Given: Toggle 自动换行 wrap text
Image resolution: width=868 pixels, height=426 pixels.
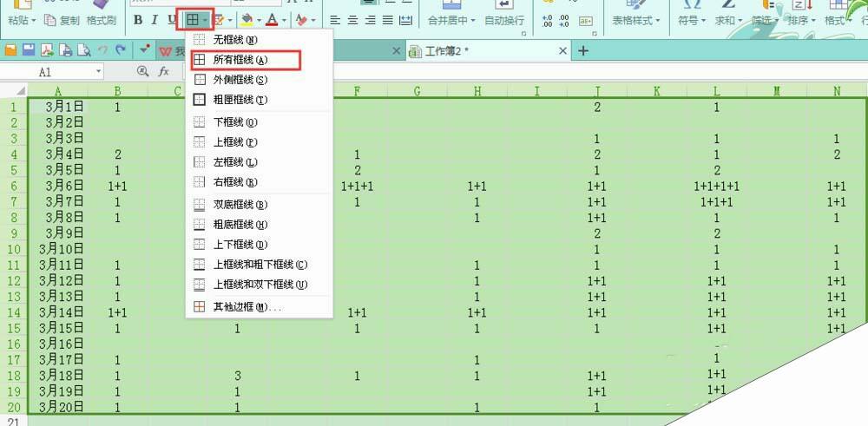Looking at the screenshot, I should pos(504,21).
